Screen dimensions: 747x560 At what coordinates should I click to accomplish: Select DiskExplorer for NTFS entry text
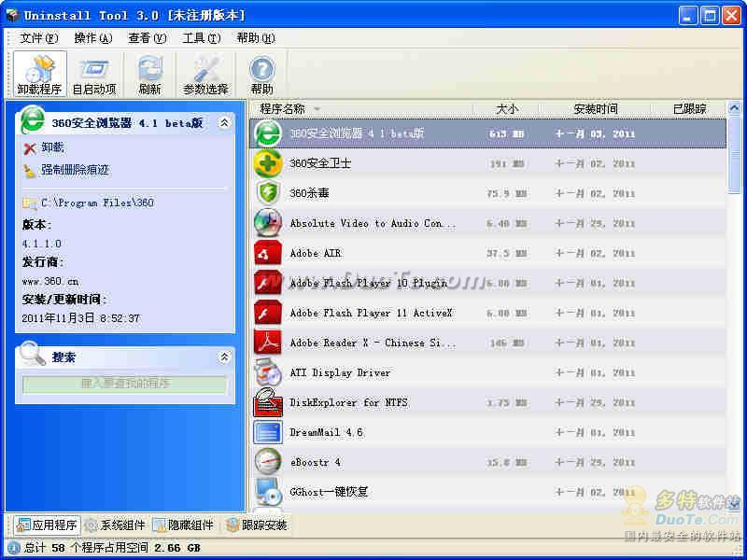pos(348,403)
